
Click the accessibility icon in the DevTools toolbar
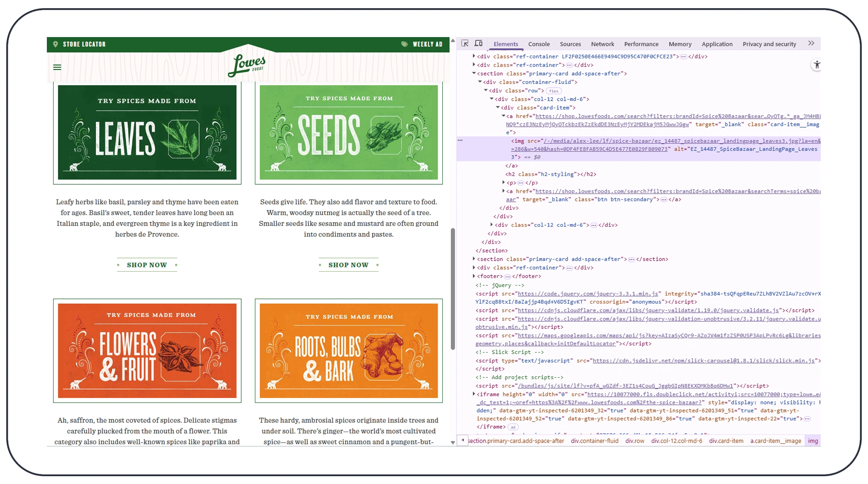(x=816, y=65)
